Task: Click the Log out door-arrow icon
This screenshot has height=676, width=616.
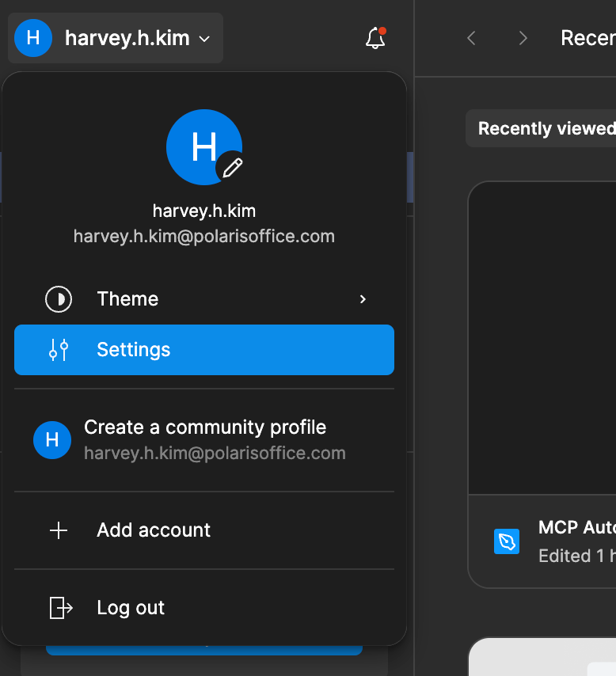Action: 61,608
